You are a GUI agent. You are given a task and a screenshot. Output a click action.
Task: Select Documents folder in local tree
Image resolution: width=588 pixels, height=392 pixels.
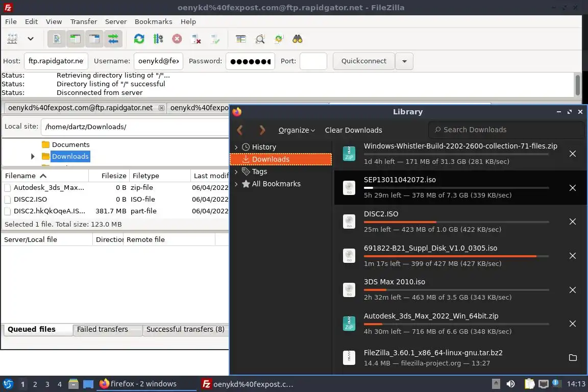70,144
